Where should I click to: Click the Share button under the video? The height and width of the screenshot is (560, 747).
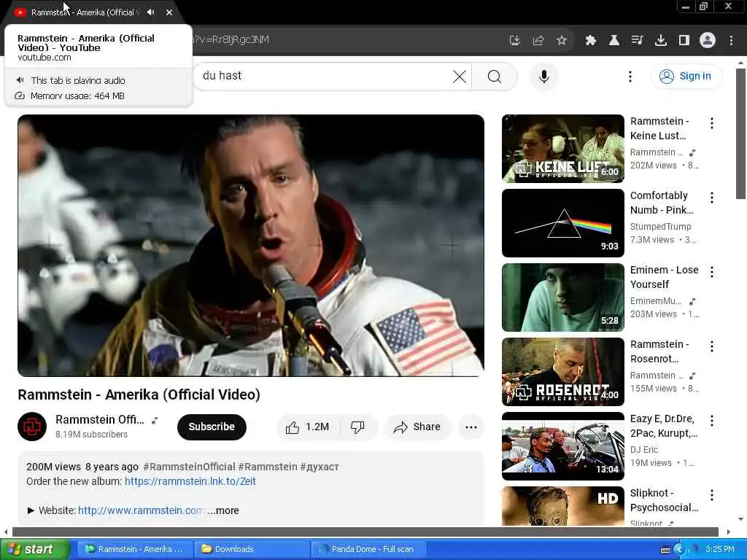tap(417, 427)
